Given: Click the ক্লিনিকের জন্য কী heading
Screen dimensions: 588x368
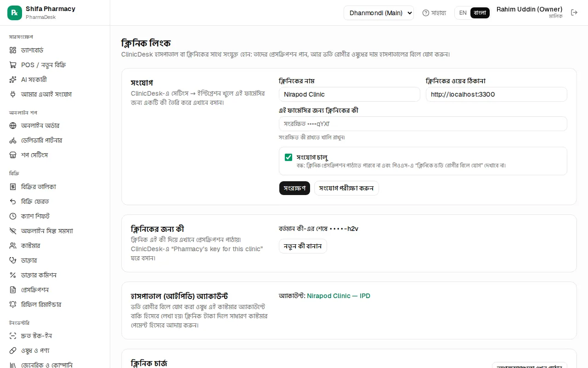Looking at the screenshot, I should pyautogui.click(x=158, y=229).
